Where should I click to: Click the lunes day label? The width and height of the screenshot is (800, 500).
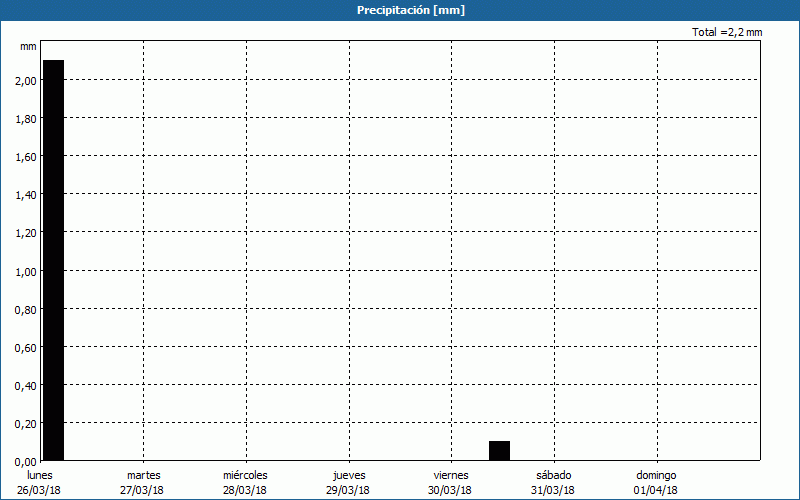coord(40,475)
